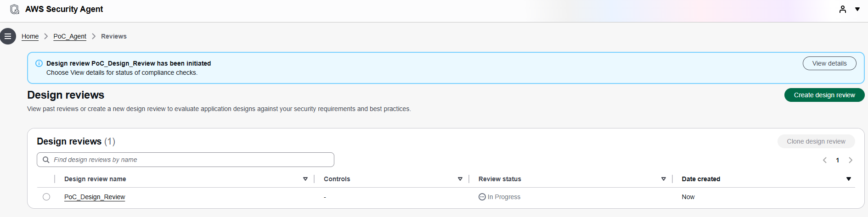Sort by the Review status column arrow
The image size is (868, 217).
click(664, 179)
